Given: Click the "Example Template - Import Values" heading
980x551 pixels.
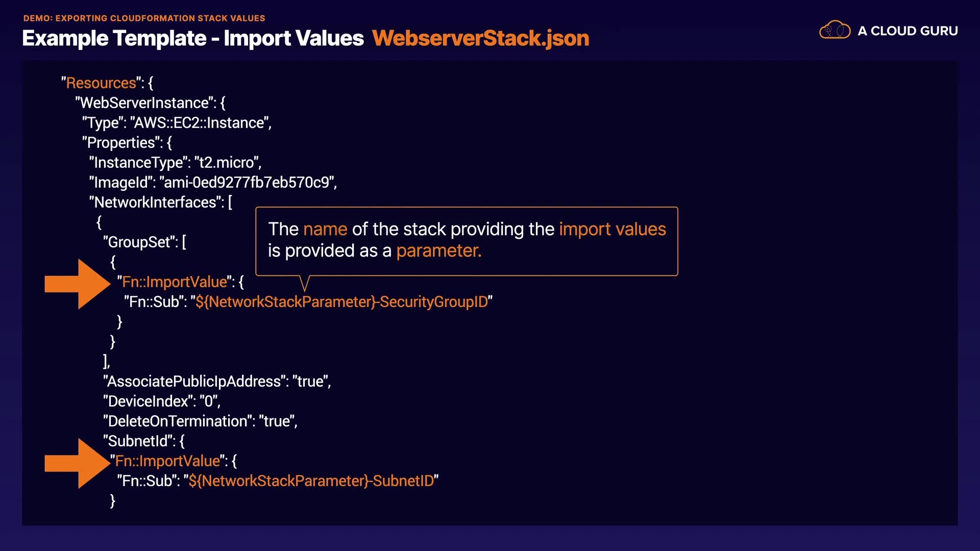Looking at the screenshot, I should [193, 38].
